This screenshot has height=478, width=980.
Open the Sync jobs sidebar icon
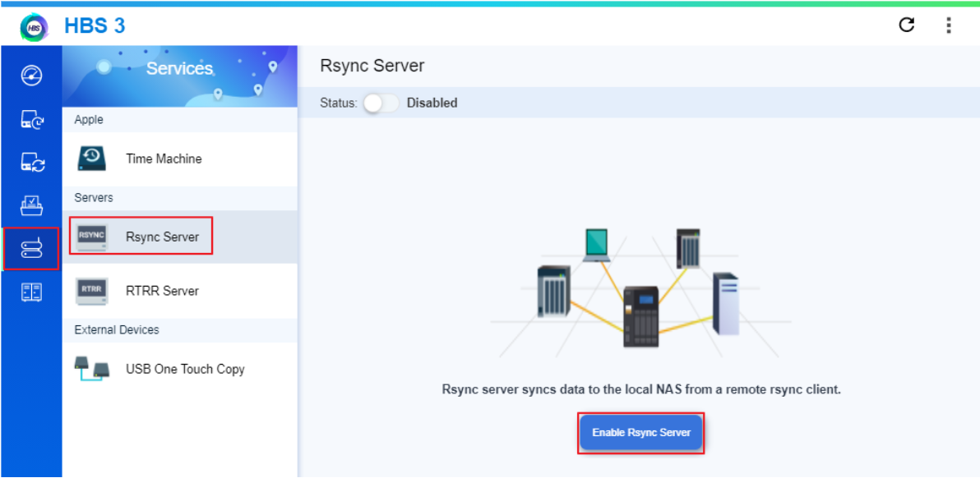point(30,163)
